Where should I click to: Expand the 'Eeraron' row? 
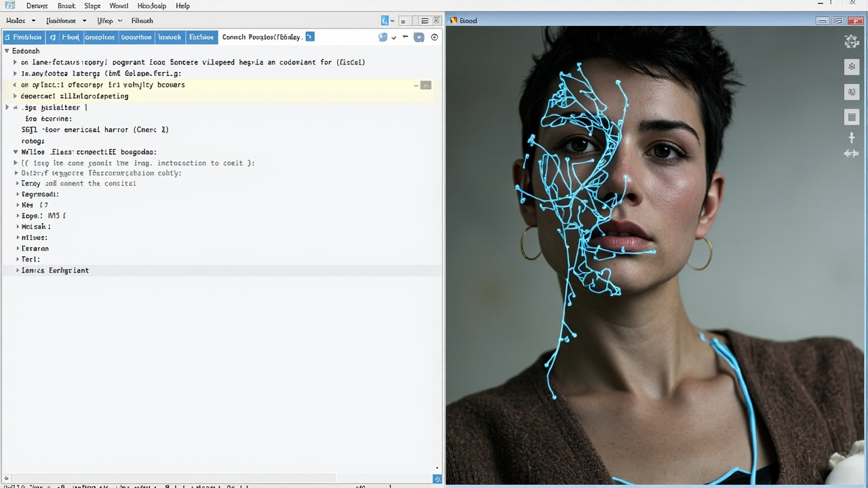pos(17,249)
